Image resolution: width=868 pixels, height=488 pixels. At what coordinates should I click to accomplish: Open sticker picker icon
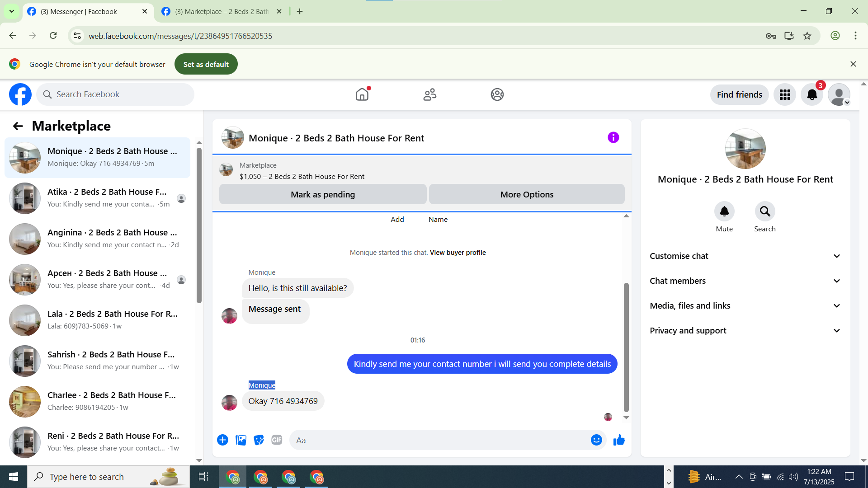pos(259,440)
